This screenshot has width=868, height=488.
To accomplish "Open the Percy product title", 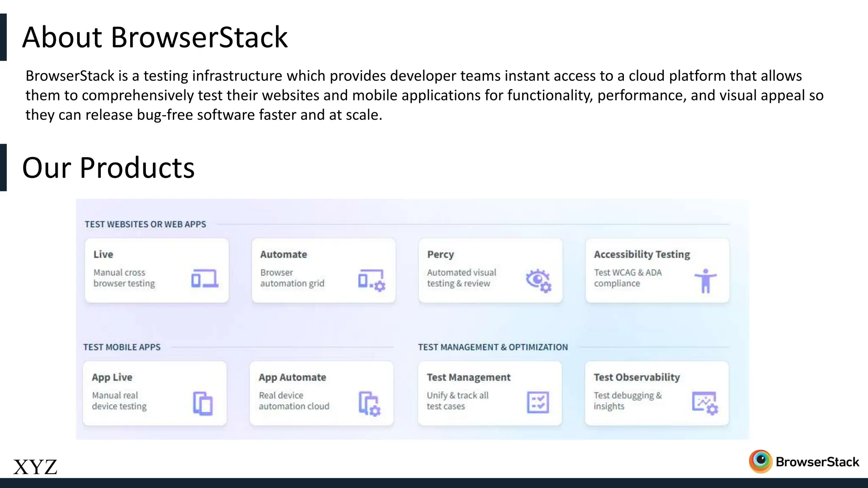I will coord(440,254).
